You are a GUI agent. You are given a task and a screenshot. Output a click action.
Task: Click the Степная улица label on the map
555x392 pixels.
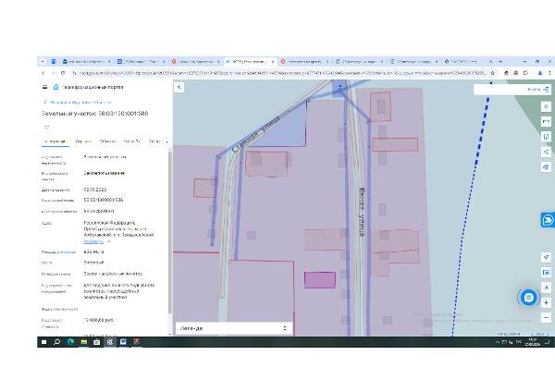coord(256,134)
